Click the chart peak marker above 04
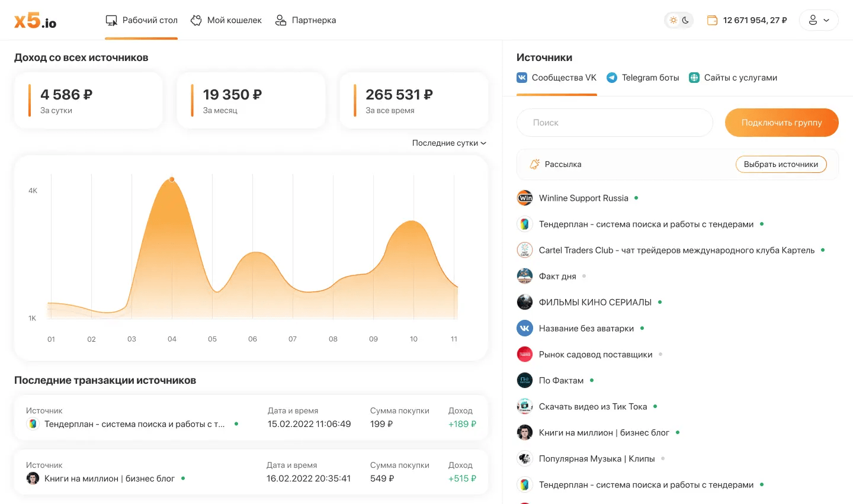The height and width of the screenshot is (504, 853). point(172,179)
